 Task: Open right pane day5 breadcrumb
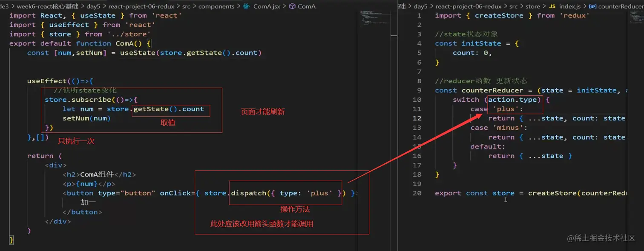click(x=420, y=6)
